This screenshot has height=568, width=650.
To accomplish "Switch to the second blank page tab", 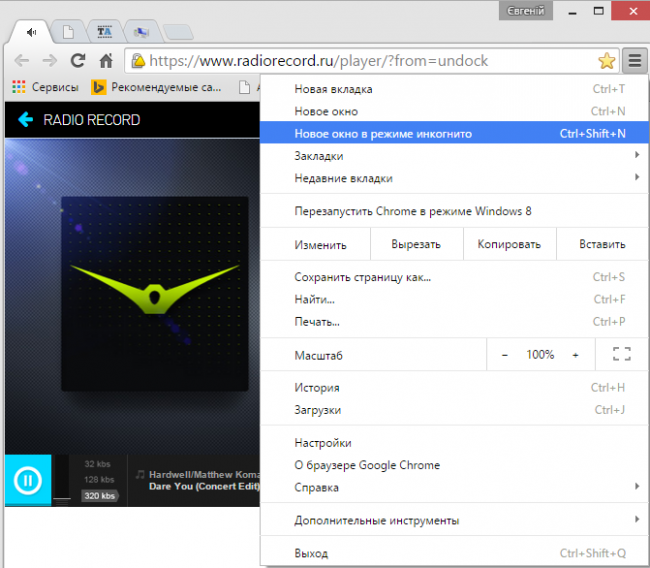I will tap(69, 32).
